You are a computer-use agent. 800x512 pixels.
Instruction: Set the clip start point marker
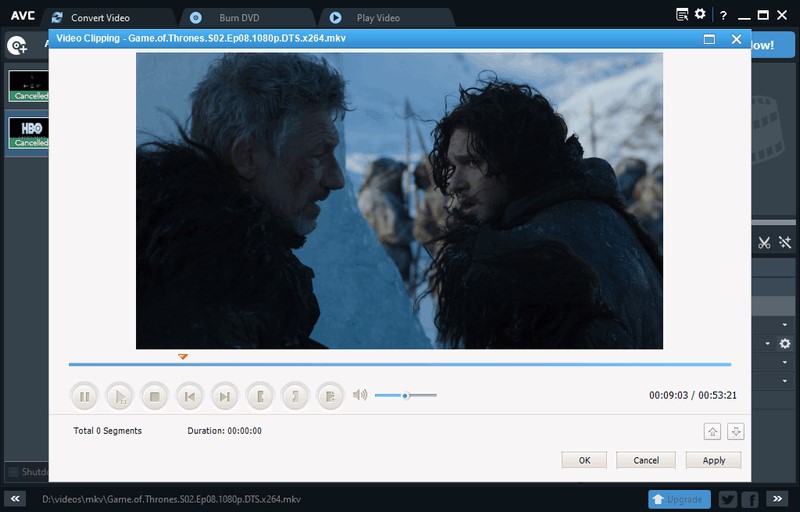click(x=260, y=397)
